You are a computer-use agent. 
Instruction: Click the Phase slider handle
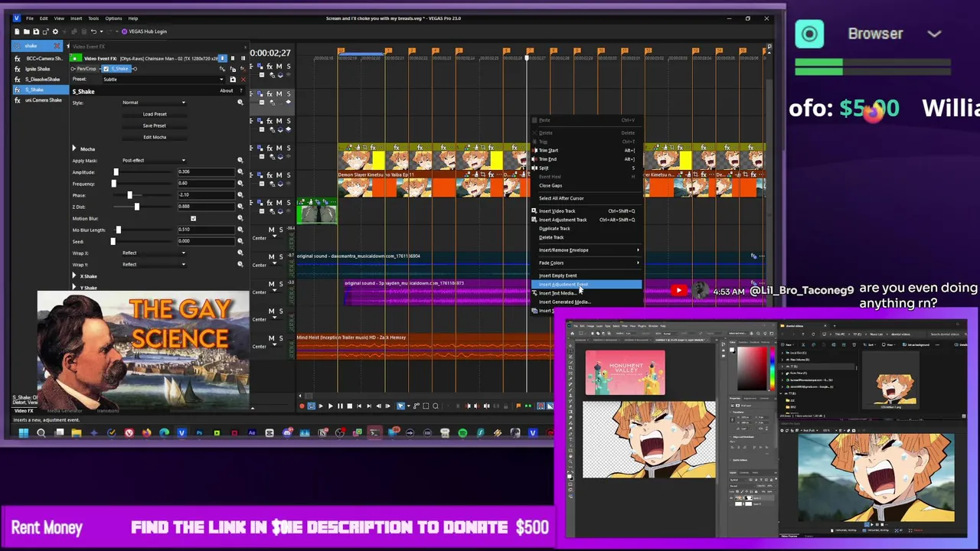point(129,195)
